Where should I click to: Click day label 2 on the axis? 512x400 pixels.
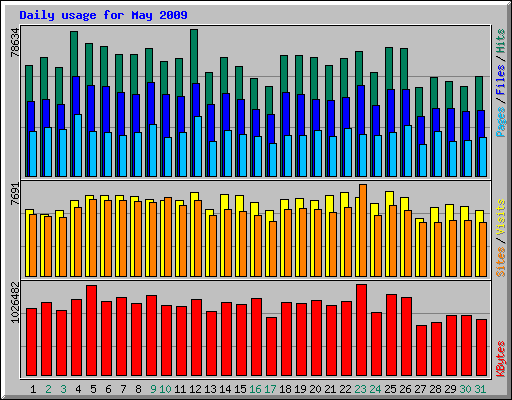pos(48,389)
